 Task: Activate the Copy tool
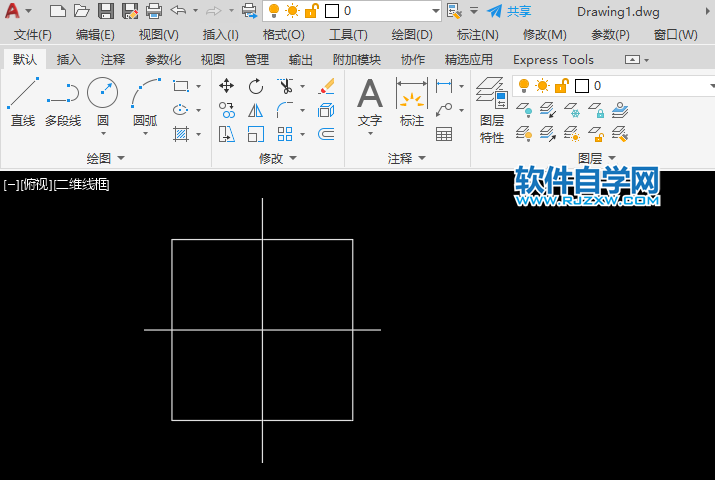click(227, 110)
